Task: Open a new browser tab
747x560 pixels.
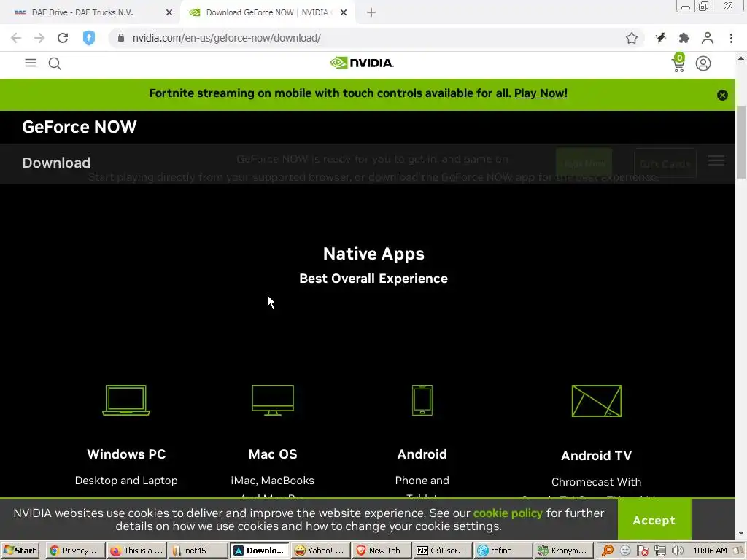Action: click(x=371, y=12)
